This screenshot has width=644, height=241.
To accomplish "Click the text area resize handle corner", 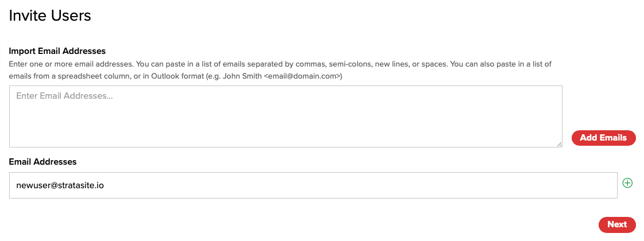I will point(559,144).
